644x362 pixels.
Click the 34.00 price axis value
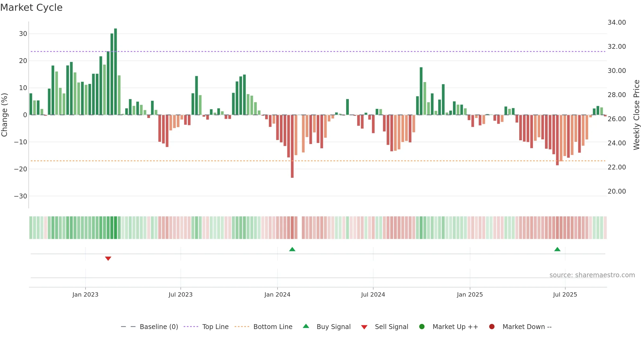(617, 23)
